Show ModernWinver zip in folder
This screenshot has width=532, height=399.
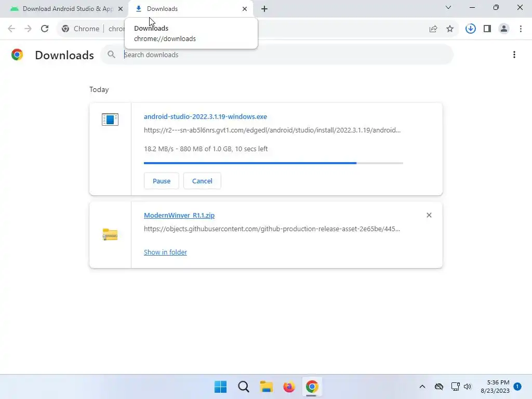click(165, 252)
